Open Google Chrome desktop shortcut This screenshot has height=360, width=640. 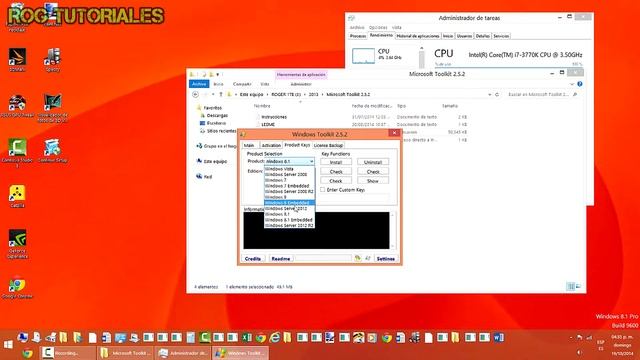[x=17, y=287]
